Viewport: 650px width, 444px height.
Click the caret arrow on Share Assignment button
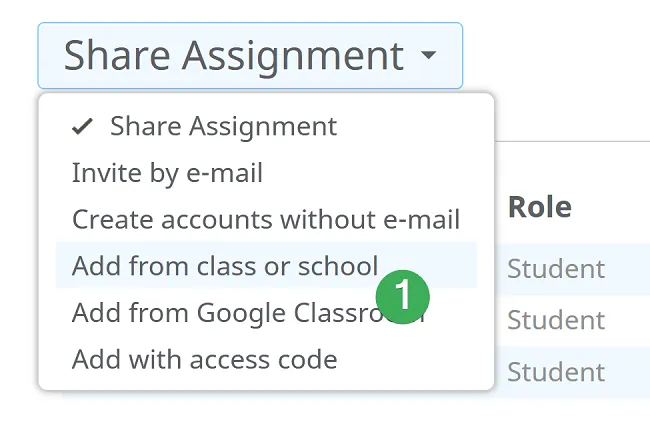click(x=428, y=55)
